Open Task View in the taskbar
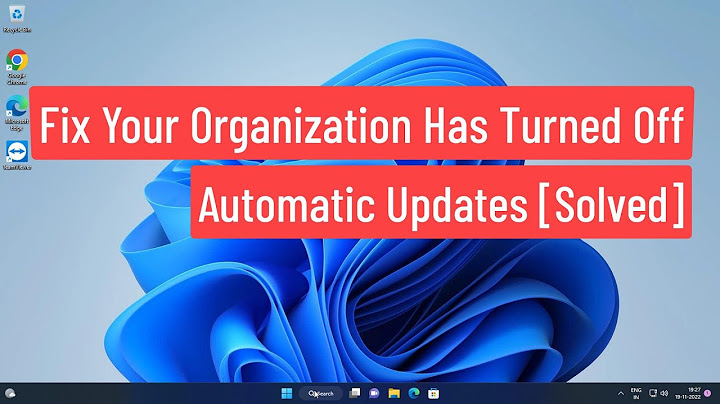Image resolution: width=720 pixels, height=404 pixels. pyautogui.click(x=354, y=393)
